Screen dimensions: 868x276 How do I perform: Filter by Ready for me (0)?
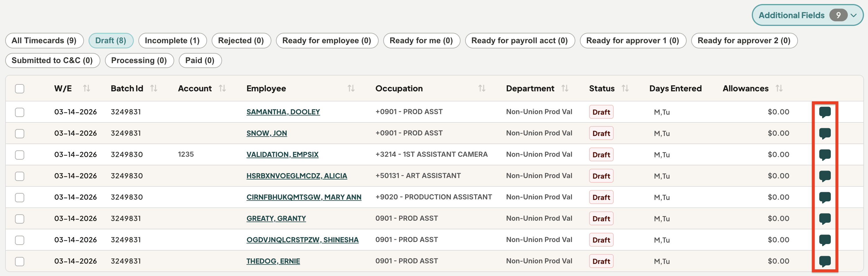(x=421, y=41)
